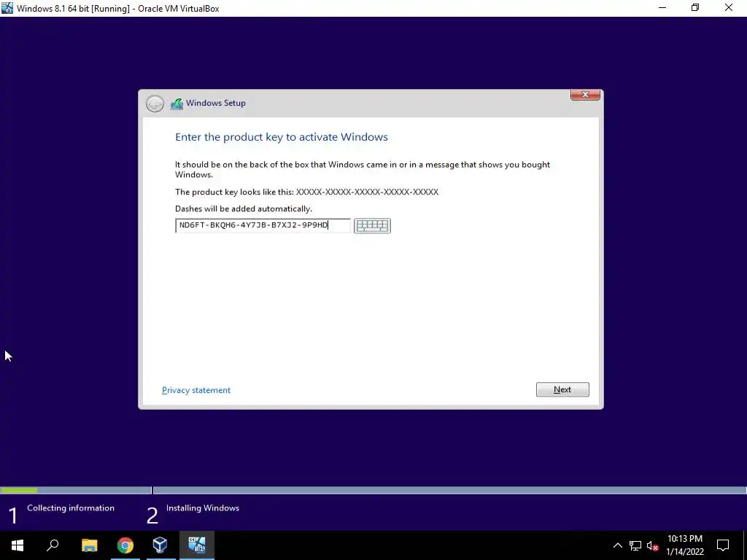The height and width of the screenshot is (560, 747).
Task: Click the heading "Enter the product key to activate Windows"
Action: [282, 137]
